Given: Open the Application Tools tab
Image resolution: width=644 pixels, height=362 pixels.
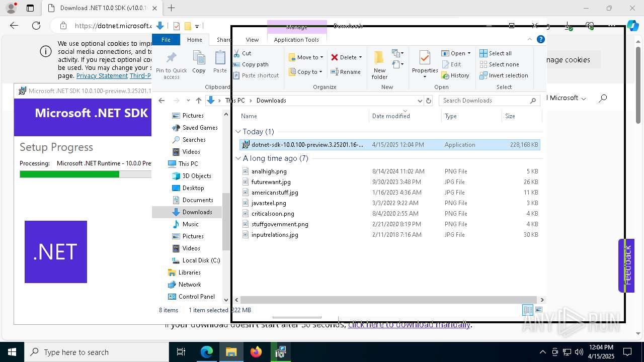Looking at the screenshot, I should (x=296, y=40).
